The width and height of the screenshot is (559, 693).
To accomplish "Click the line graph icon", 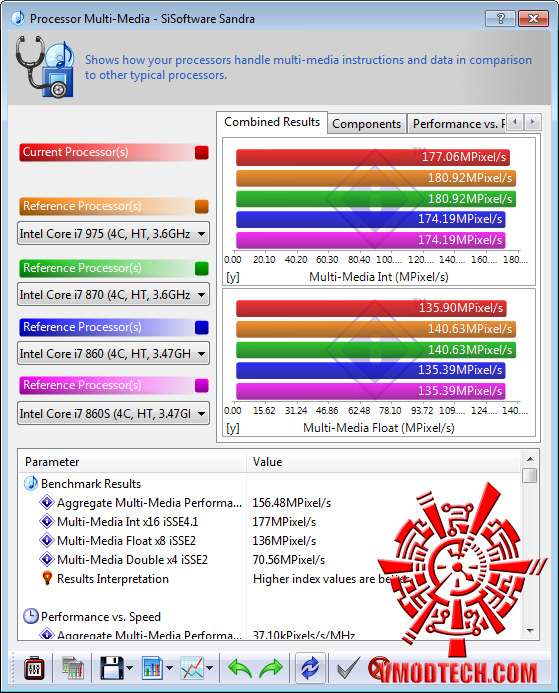I will click(192, 668).
